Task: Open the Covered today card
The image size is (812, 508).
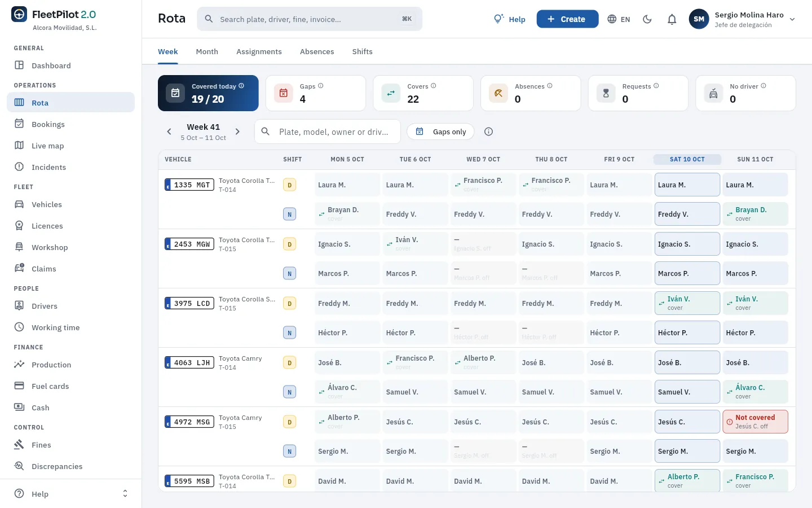Action: click(208, 93)
